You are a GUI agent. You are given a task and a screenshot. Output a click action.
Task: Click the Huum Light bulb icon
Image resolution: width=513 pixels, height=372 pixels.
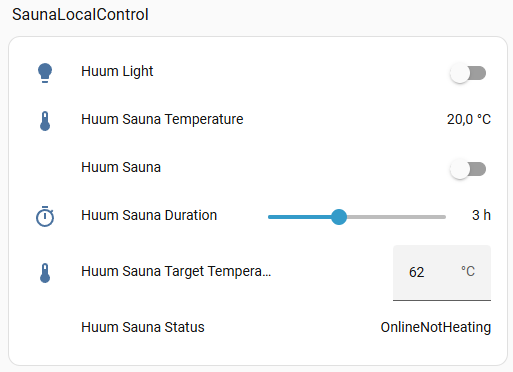45,73
